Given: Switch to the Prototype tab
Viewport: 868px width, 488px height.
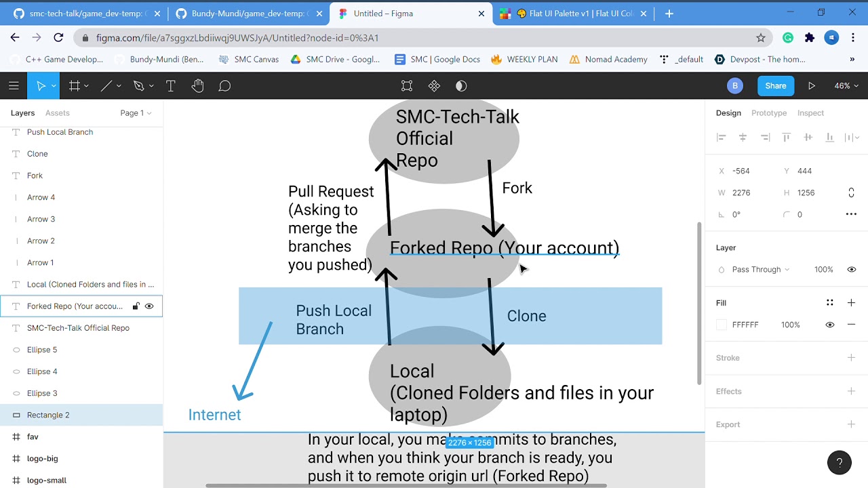Looking at the screenshot, I should coord(769,113).
